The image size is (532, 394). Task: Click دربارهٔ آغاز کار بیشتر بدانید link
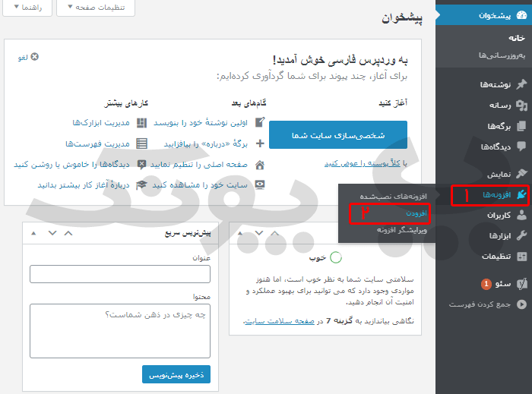[84, 185]
